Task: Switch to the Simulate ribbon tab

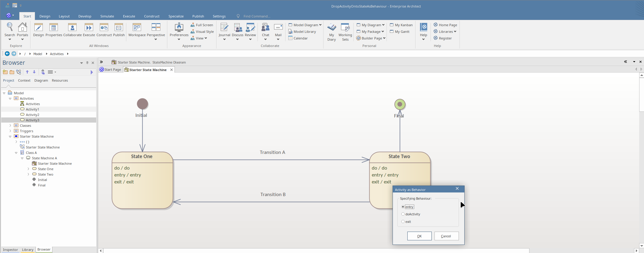Action: [107, 16]
